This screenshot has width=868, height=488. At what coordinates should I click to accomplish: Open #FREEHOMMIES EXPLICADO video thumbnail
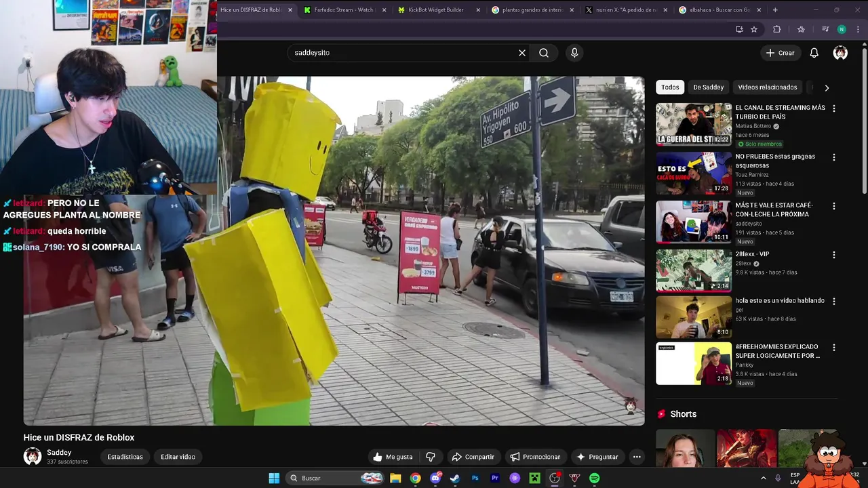[694, 363]
